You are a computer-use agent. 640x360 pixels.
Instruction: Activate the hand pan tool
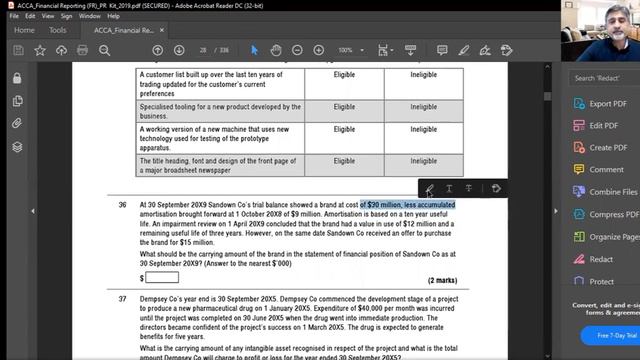(x=276, y=50)
